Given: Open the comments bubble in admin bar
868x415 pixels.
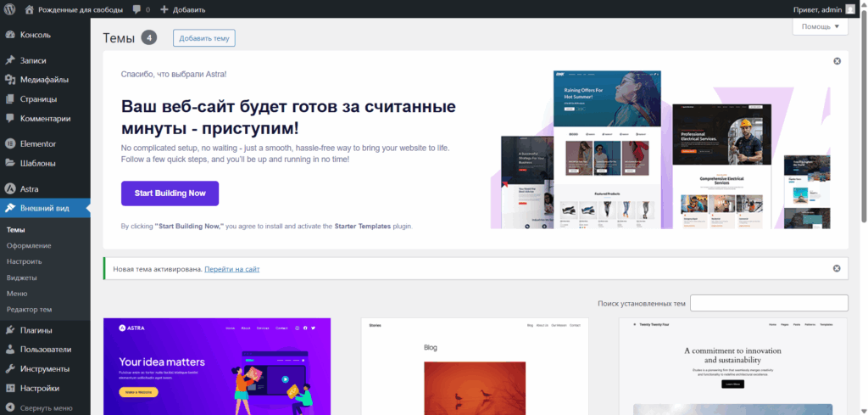Looking at the screenshot, I should (x=141, y=9).
